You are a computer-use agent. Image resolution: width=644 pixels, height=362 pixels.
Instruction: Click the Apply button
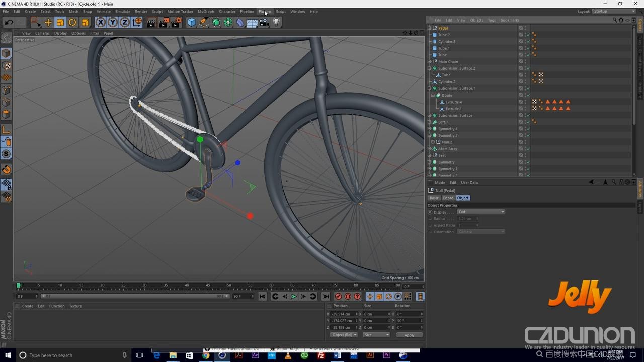[409, 335]
